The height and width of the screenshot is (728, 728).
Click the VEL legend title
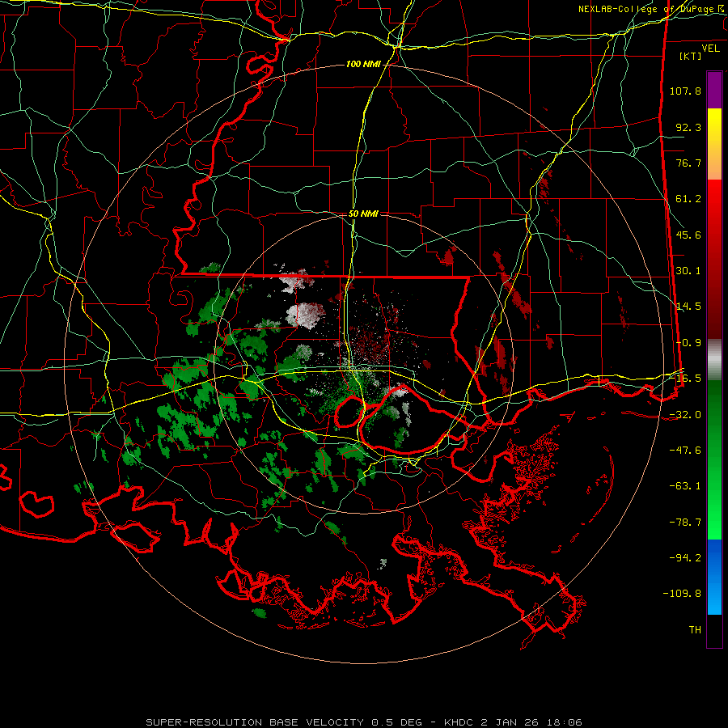tap(710, 49)
